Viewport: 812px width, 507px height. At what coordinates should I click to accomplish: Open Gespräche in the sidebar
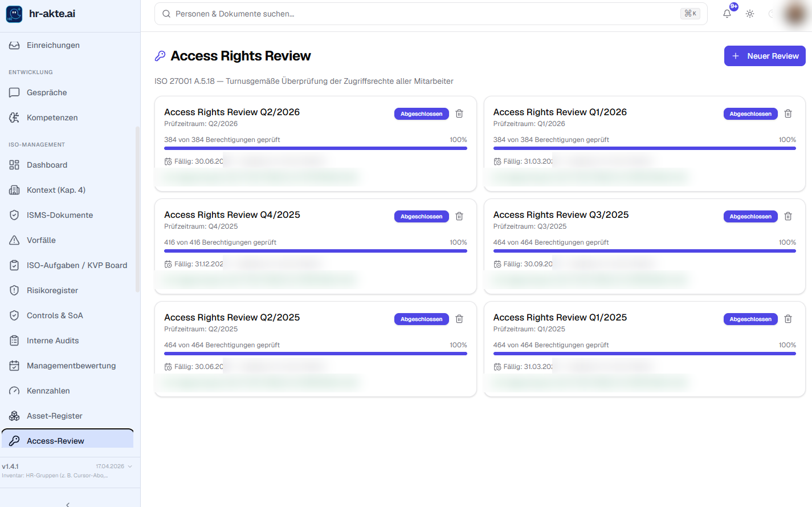point(68,92)
